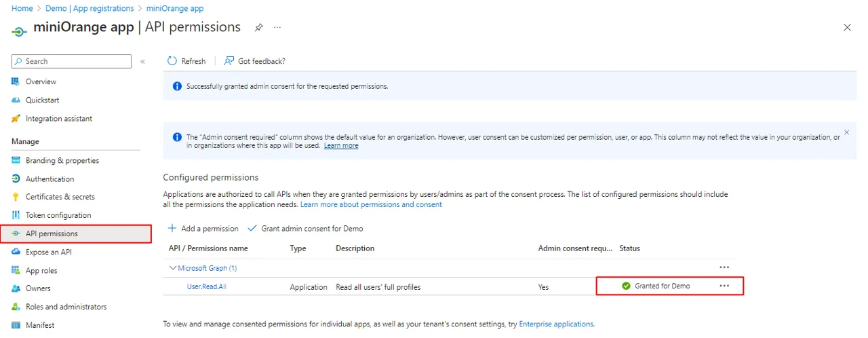
Task: Collapse the sidebar with the double chevron
Action: pyautogui.click(x=143, y=61)
